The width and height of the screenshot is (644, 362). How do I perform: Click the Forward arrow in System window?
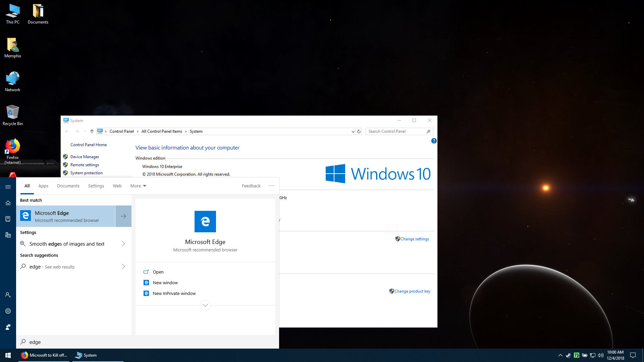(77, 131)
